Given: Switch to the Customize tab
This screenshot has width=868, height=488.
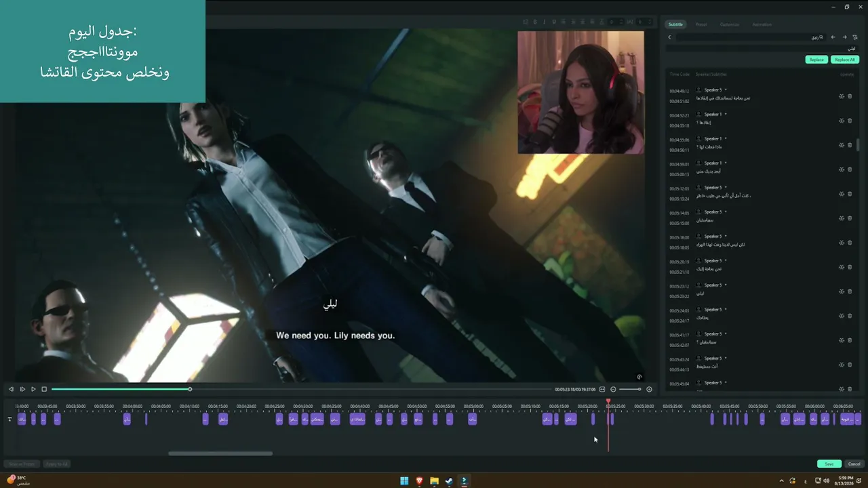Looking at the screenshot, I should point(730,24).
